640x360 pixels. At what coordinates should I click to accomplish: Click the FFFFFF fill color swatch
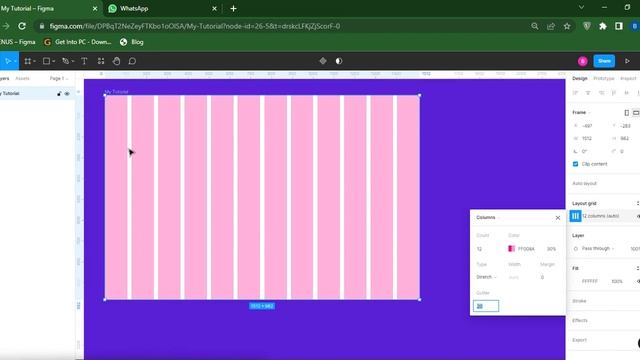coord(576,281)
